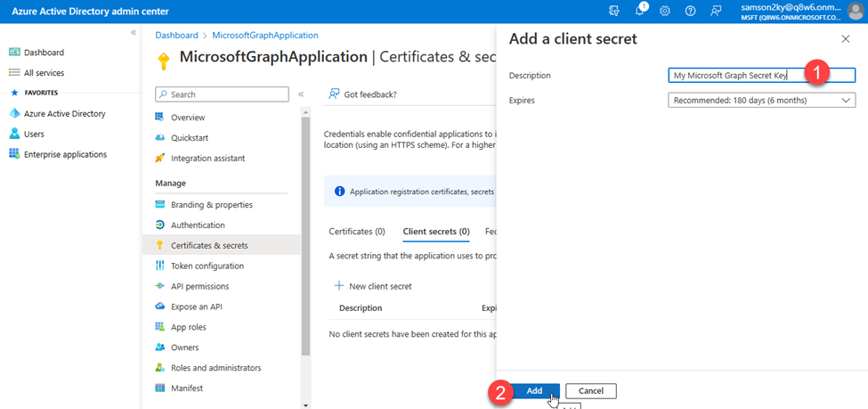868x409 pixels.
Task: Click the Integration assistant rocket icon
Action: [160, 159]
